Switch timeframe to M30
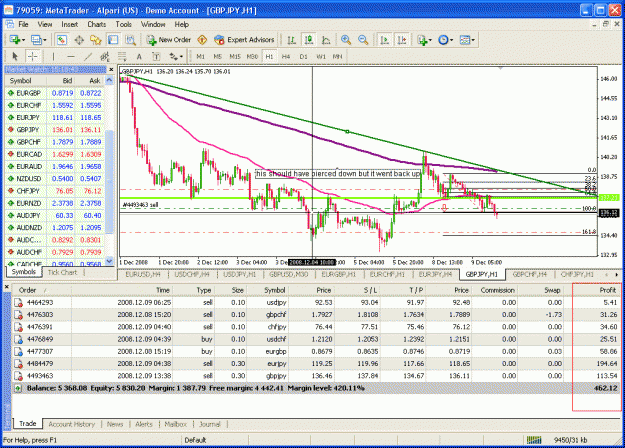 [252, 57]
